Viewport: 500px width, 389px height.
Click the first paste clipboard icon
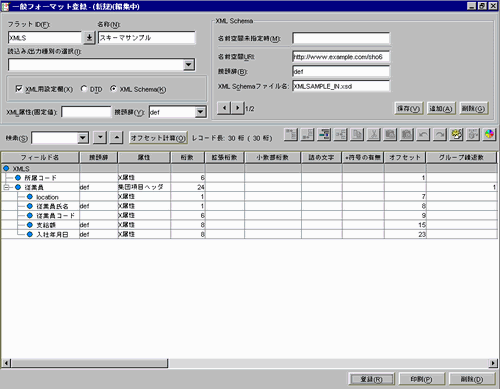point(390,135)
